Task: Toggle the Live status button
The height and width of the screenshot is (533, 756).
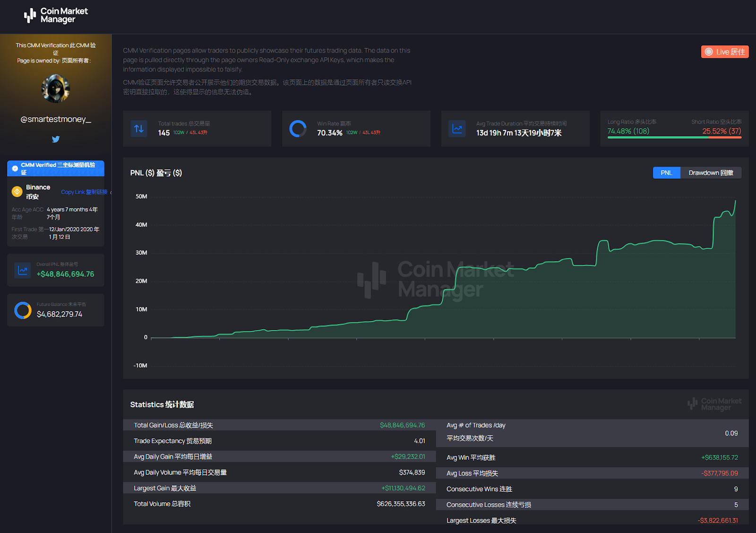Action: click(724, 52)
